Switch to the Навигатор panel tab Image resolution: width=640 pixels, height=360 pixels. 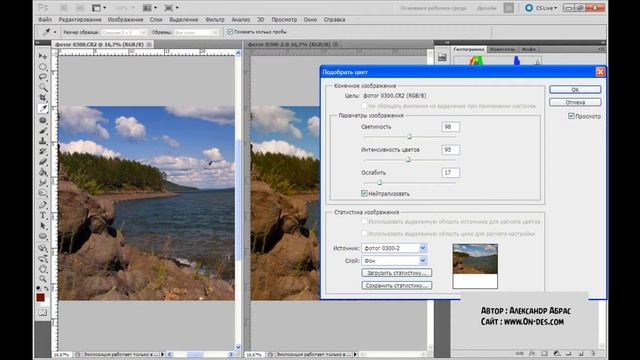(x=502, y=49)
